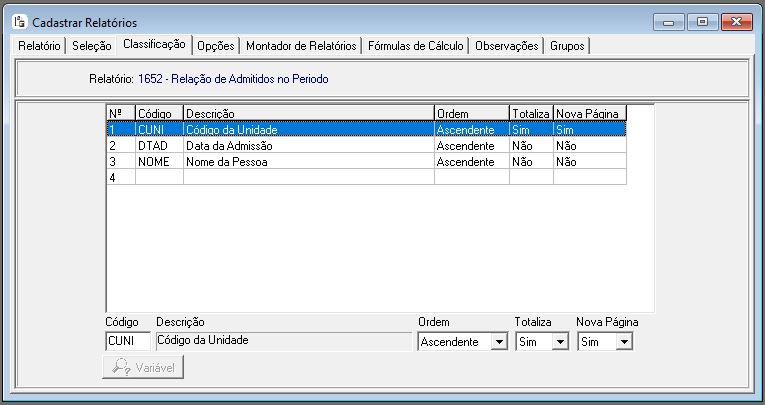Image resolution: width=765 pixels, height=405 pixels.
Task: Click the window icon in title bar
Action: pos(18,21)
